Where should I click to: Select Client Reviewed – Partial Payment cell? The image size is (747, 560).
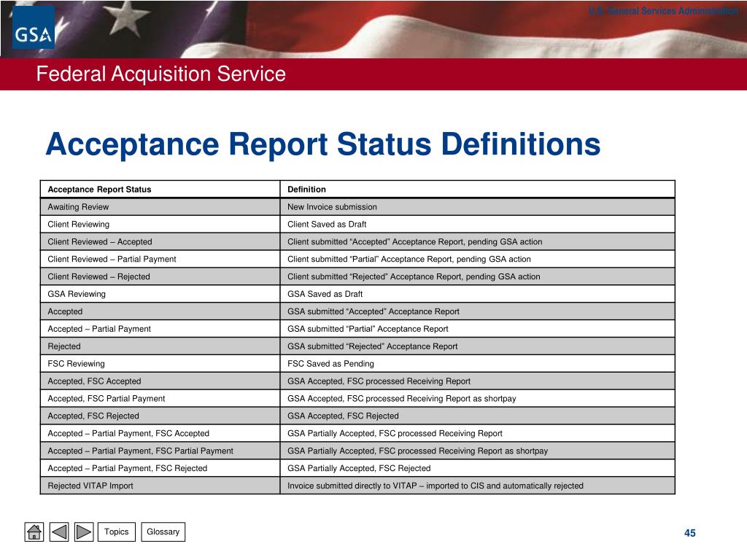coord(160,259)
